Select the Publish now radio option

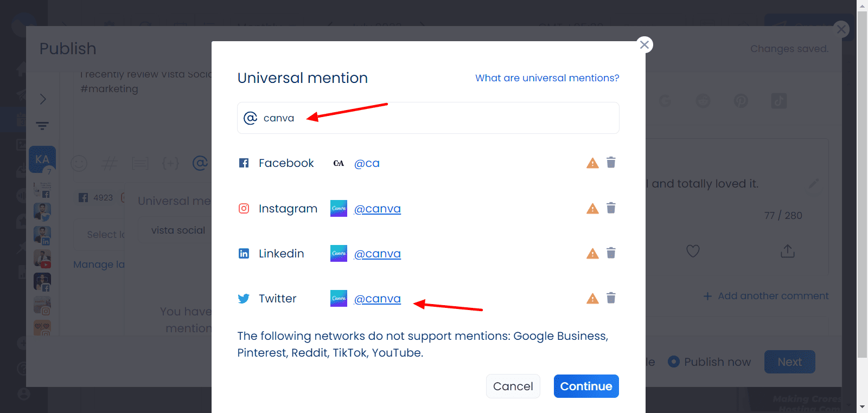coord(674,362)
